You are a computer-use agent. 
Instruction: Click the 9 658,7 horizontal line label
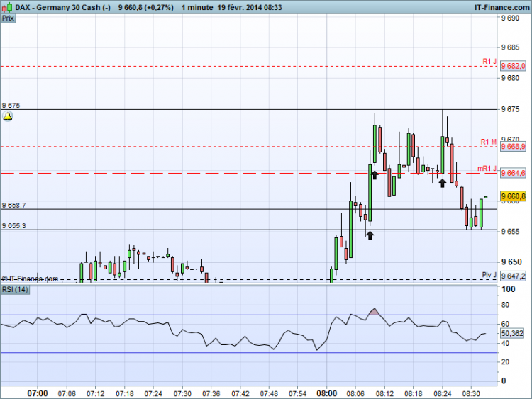click(x=13, y=205)
